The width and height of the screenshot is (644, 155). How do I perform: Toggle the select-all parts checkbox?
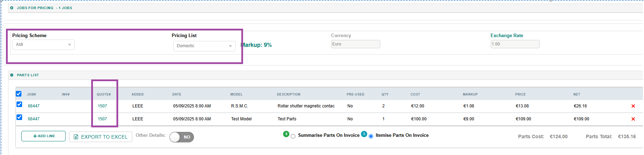[19, 94]
